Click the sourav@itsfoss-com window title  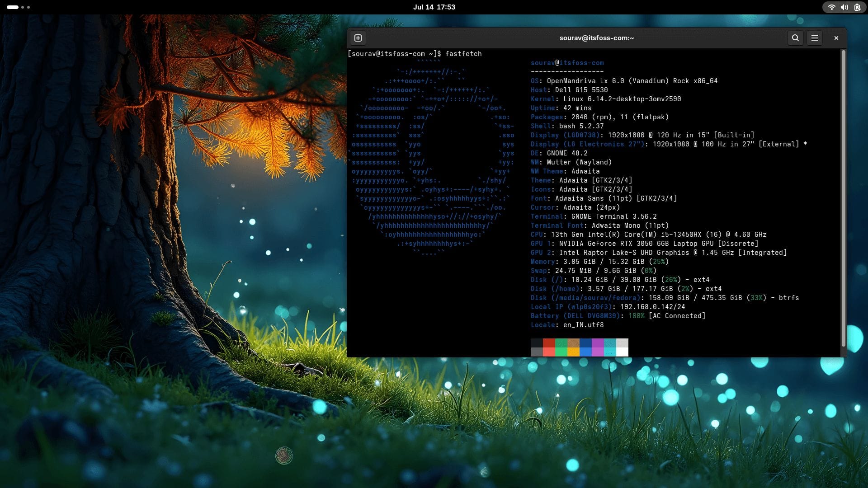click(596, 38)
